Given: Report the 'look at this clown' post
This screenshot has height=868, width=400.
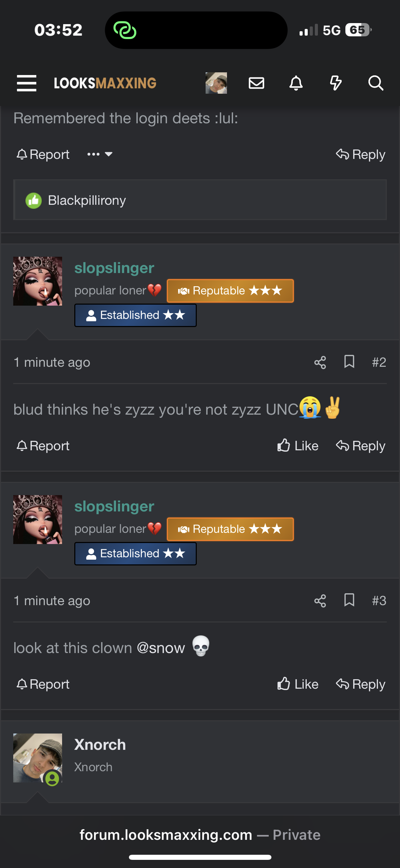Looking at the screenshot, I should coord(43,684).
